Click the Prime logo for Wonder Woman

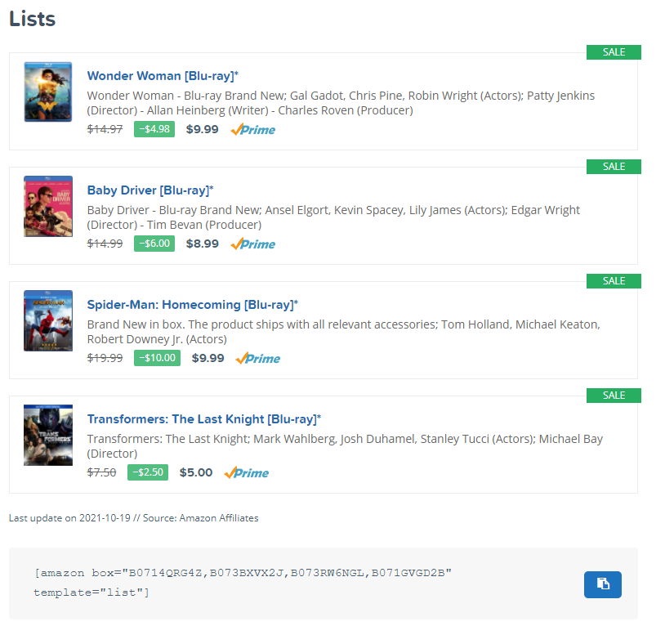coord(252,129)
